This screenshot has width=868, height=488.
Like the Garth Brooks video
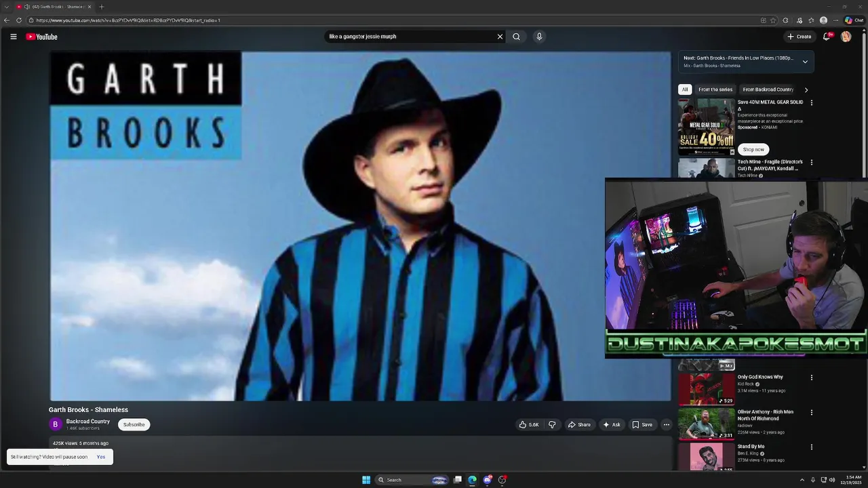click(529, 425)
